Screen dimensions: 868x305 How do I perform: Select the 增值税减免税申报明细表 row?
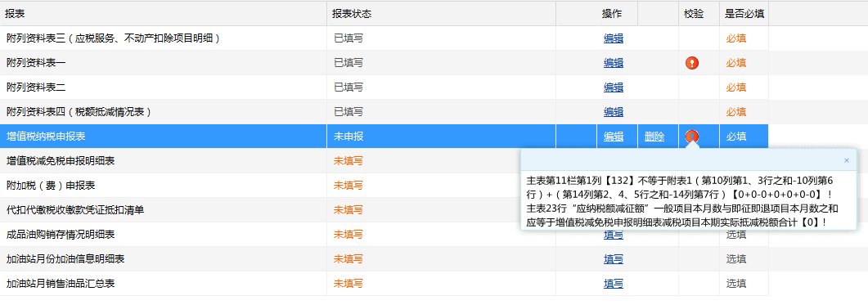coord(260,161)
